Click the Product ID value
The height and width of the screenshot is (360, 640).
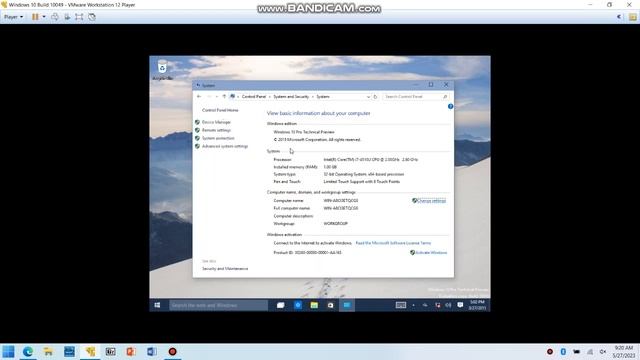pyautogui.click(x=318, y=253)
